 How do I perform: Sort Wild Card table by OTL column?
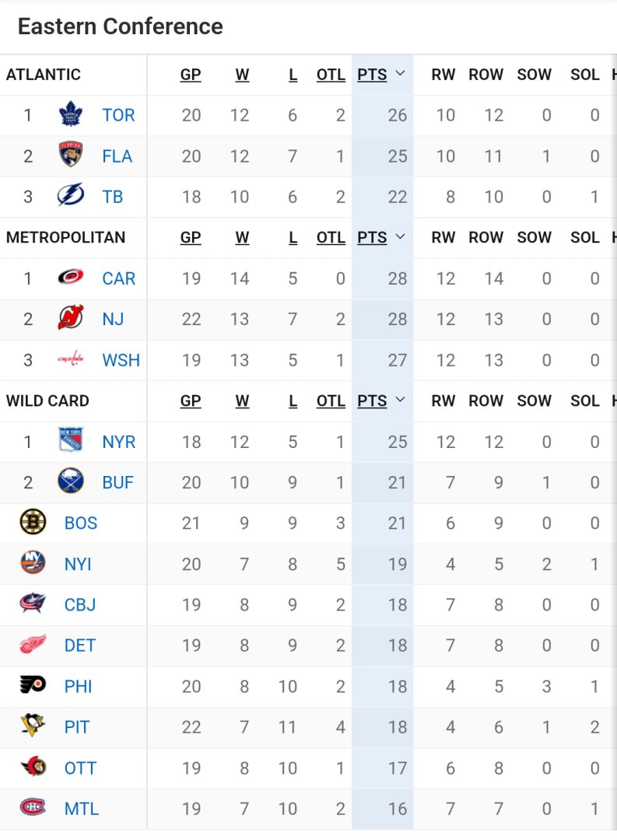[331, 401]
